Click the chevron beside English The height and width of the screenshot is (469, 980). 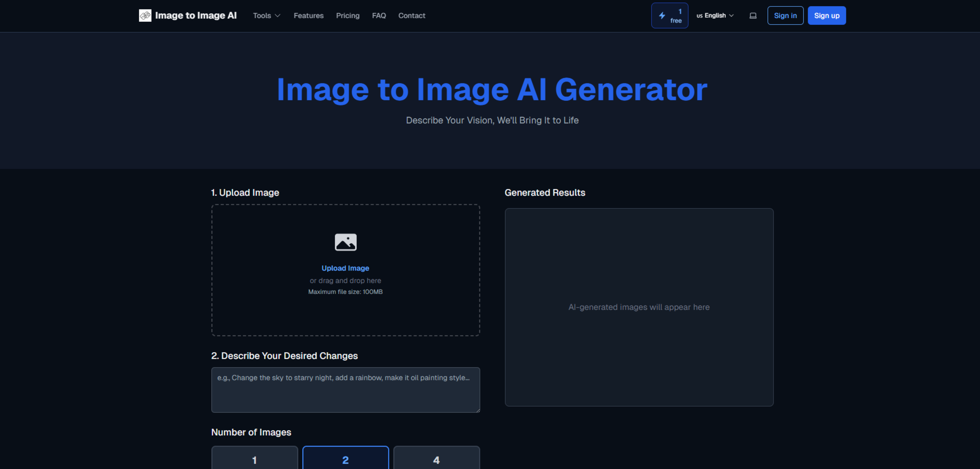[x=731, y=16]
